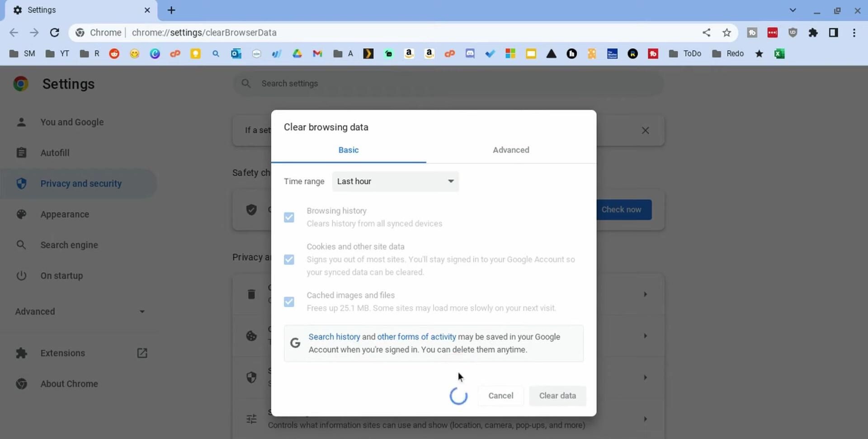Select Privacy and security in sidebar
This screenshot has width=868, height=439.
pos(79,183)
